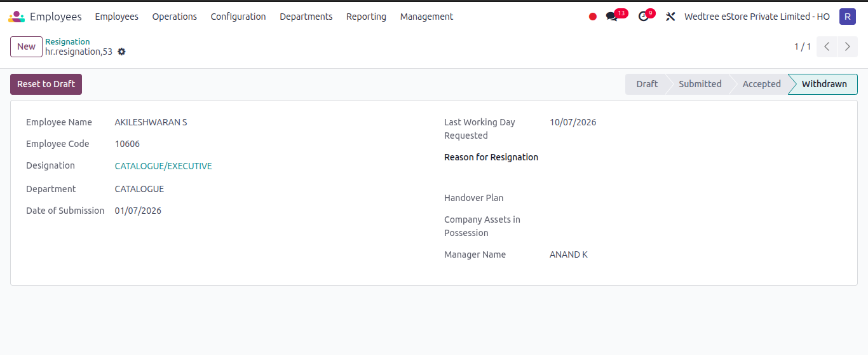
Task: Open the Departments menu
Action: click(x=306, y=17)
